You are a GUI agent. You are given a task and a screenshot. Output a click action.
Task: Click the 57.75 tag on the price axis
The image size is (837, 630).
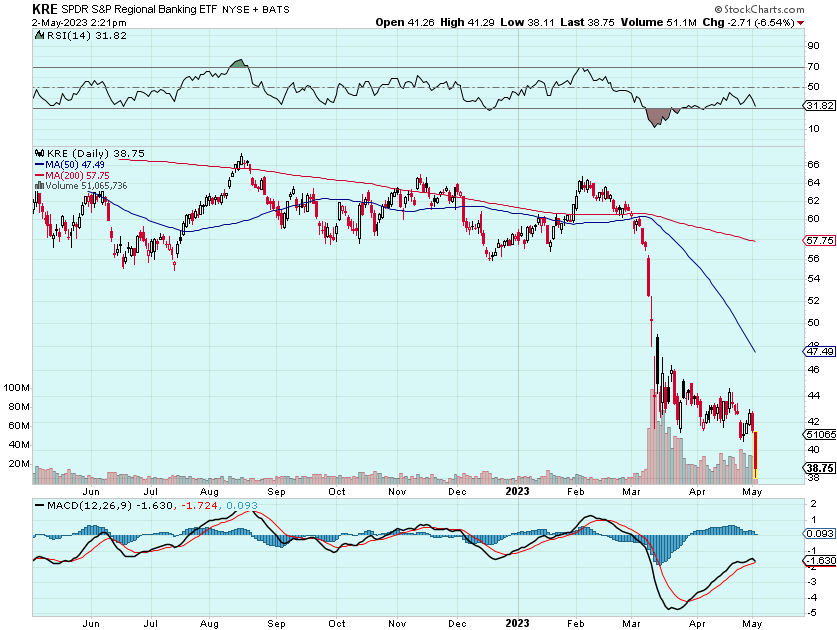(819, 241)
